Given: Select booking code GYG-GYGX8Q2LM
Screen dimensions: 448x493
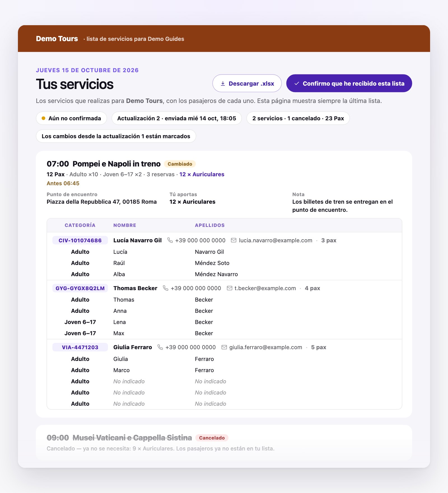Looking at the screenshot, I should (x=80, y=288).
